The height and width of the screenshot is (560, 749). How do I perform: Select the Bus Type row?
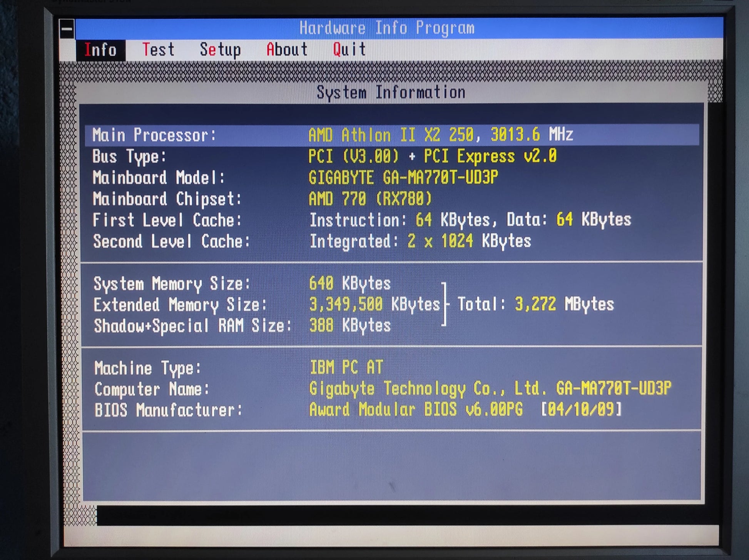[392, 156]
